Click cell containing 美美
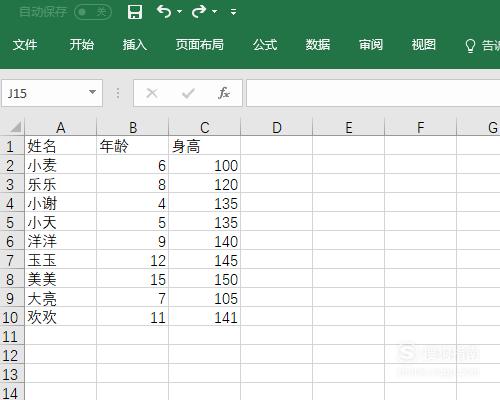The image size is (500, 400). click(x=61, y=279)
